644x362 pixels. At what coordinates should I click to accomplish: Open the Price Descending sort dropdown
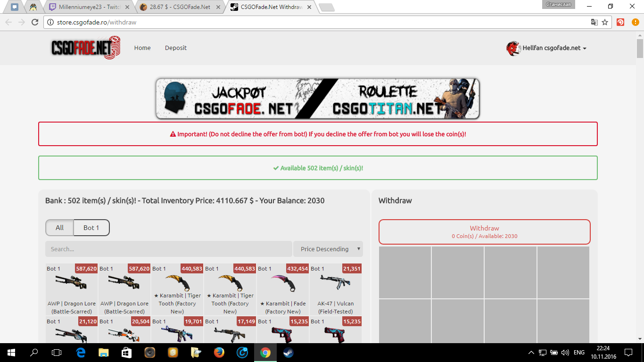[x=328, y=249]
